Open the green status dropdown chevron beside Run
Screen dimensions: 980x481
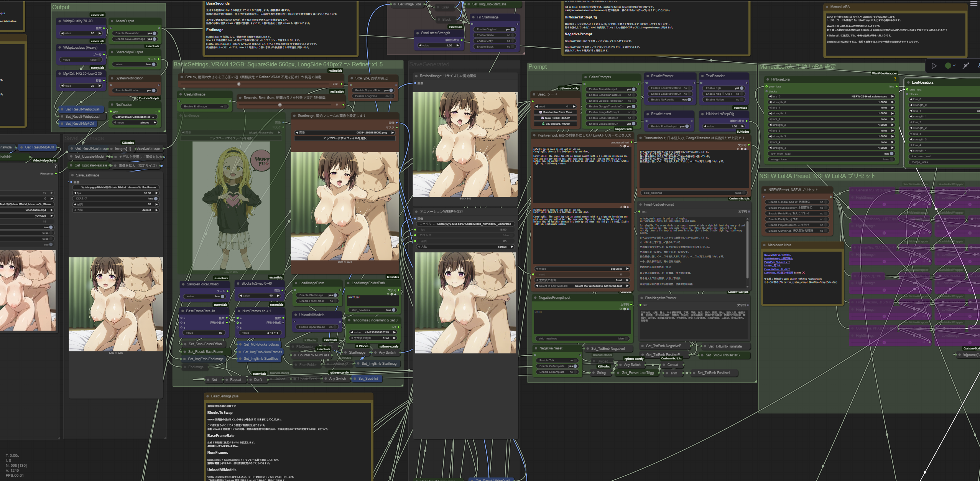click(954, 66)
